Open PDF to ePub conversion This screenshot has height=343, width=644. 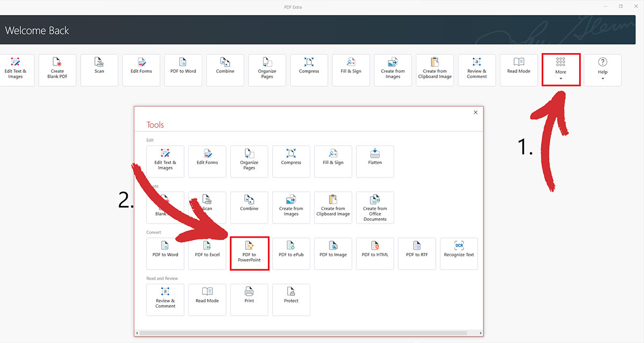pyautogui.click(x=291, y=253)
